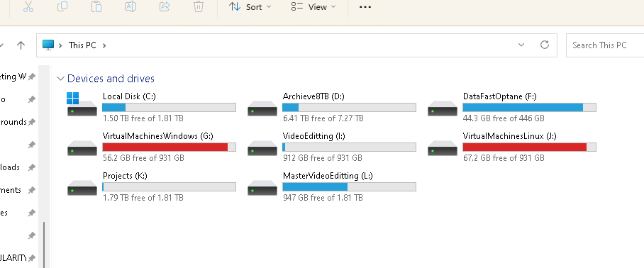Click the Copy icon in toolbar
644x268 pixels.
(62, 6)
